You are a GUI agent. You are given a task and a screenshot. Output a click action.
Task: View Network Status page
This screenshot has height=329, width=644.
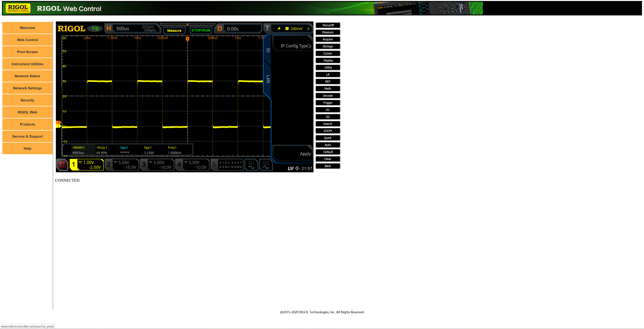tap(28, 76)
